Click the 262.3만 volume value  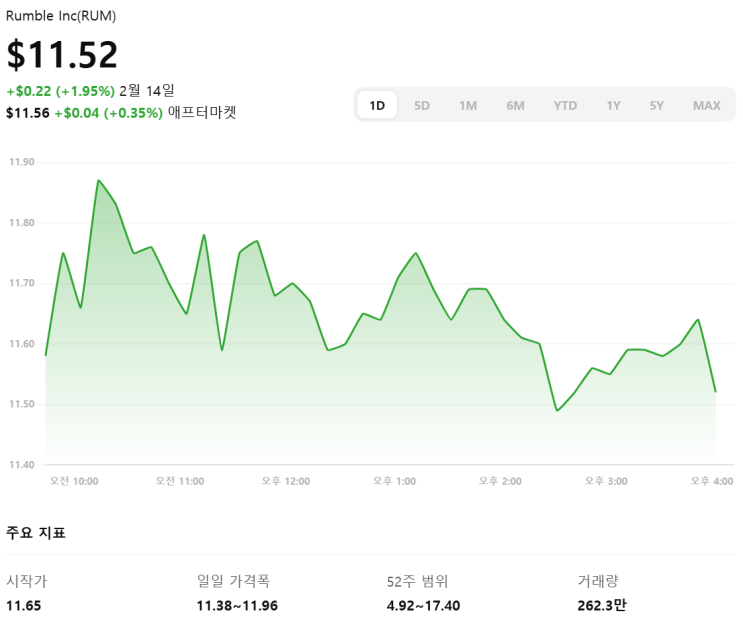(602, 606)
